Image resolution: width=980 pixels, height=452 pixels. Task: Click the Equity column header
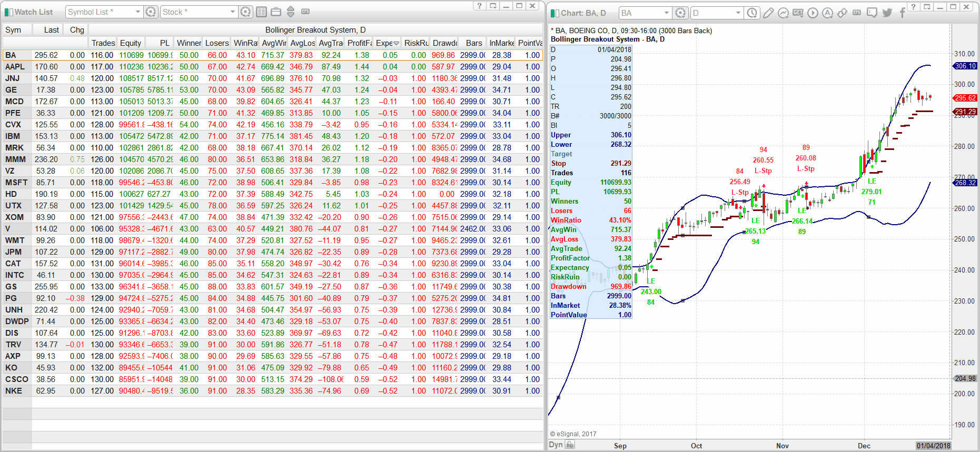point(131,43)
